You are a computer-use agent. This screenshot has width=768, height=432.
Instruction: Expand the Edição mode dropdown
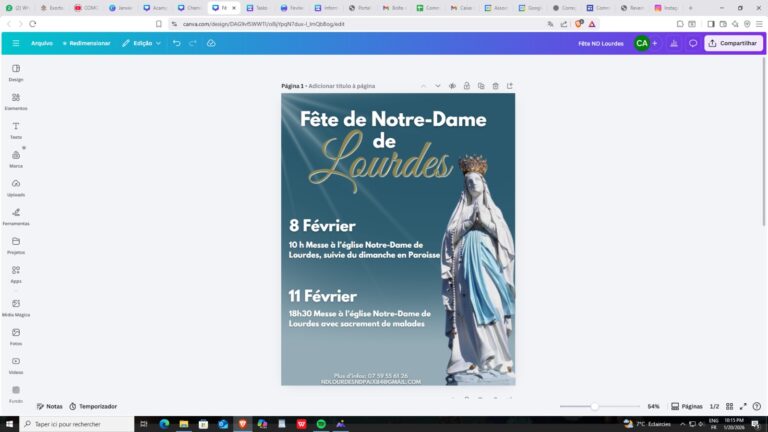click(142, 43)
